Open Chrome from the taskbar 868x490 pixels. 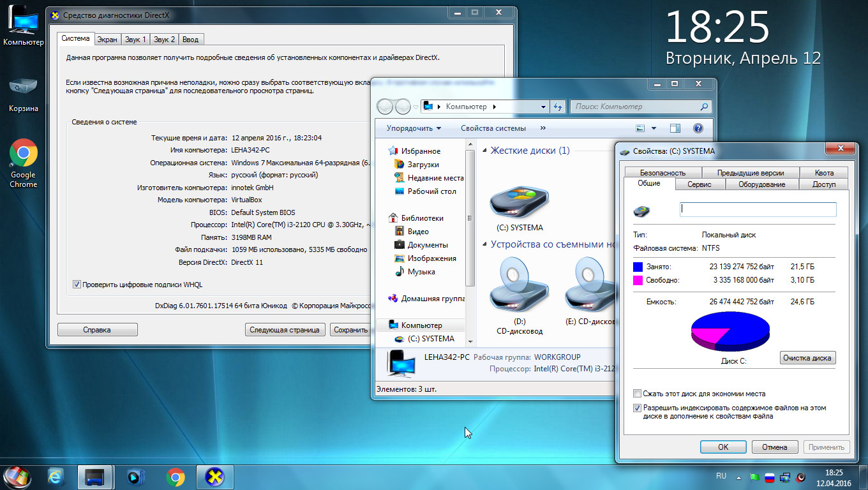point(176,477)
